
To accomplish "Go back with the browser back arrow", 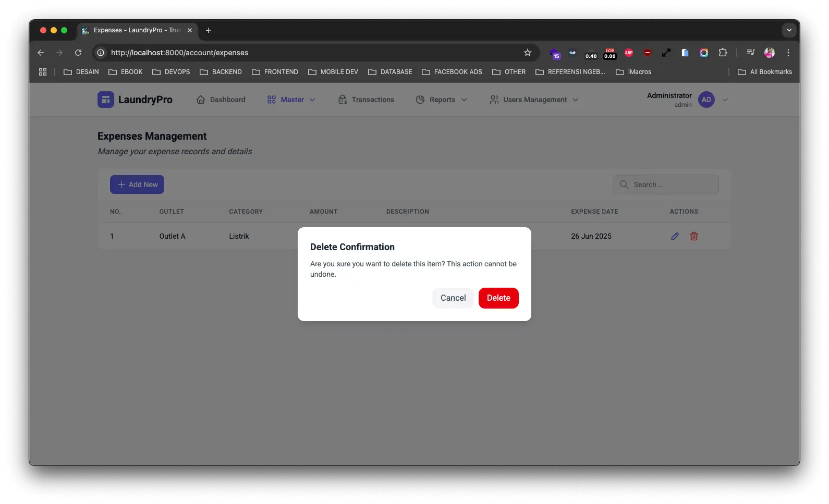I will click(x=41, y=53).
